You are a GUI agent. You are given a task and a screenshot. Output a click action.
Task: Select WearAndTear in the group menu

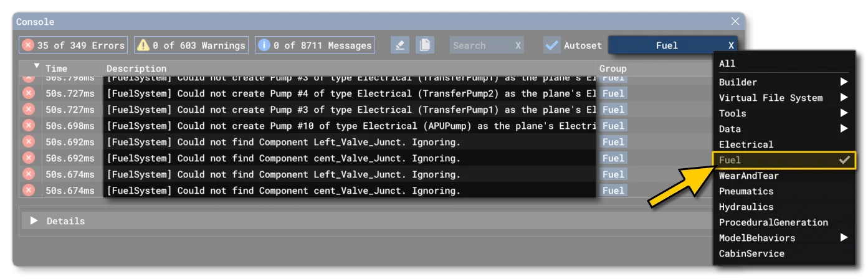(x=785, y=176)
